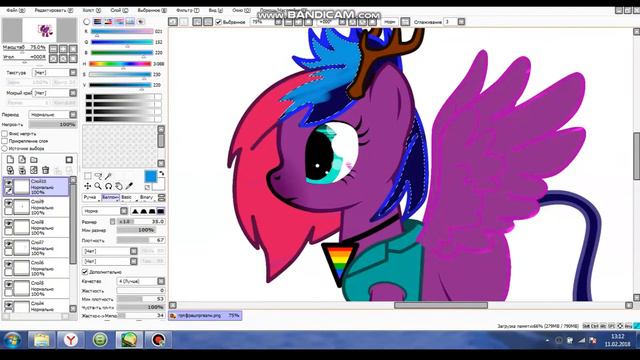The height and width of the screenshot is (360, 640).
Task: Click the navigator preview thumbnail
Action: 40,30
